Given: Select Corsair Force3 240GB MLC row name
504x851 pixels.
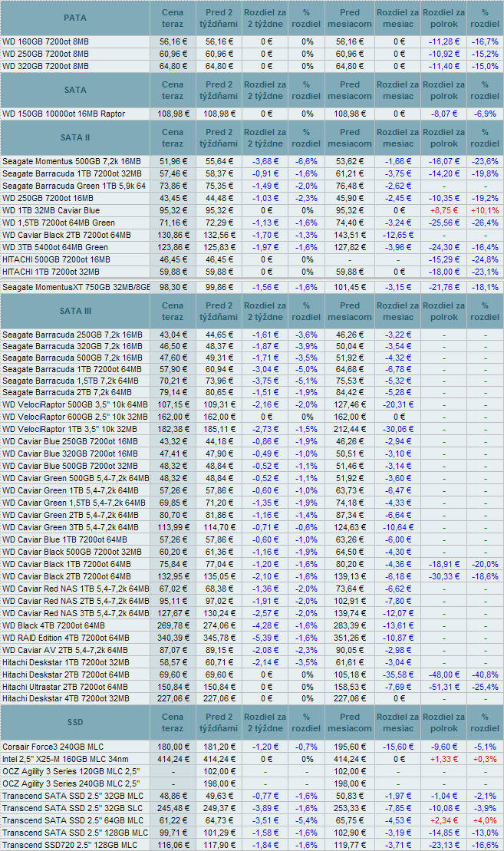Looking at the screenshot, I should click(53, 747).
